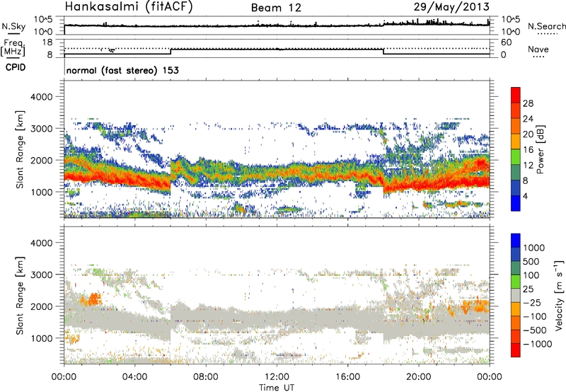Click the 4000 tick on the power panel
566x392 pixels.
point(41,97)
